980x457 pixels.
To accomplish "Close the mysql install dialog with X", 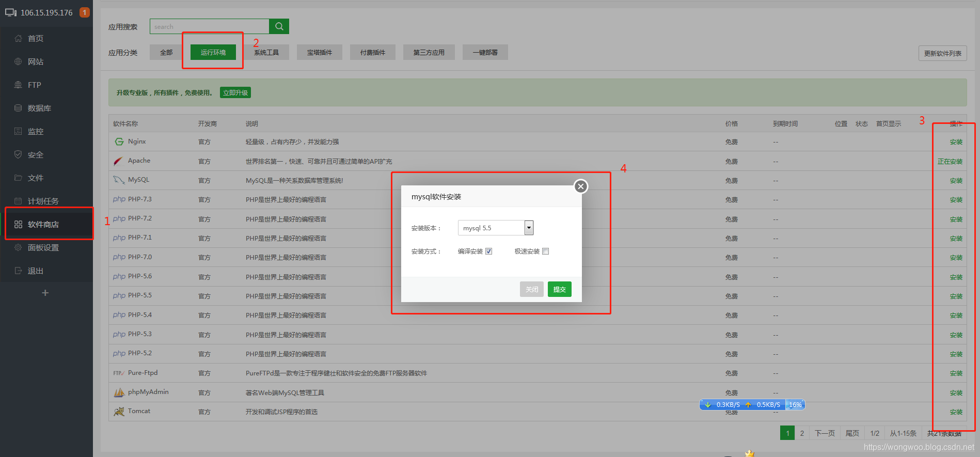I will (x=581, y=186).
